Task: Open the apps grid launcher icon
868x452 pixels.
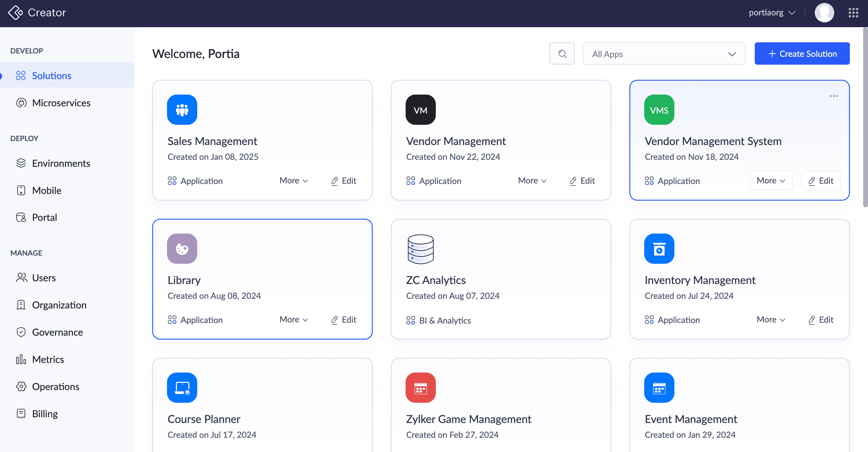Action: point(853,13)
